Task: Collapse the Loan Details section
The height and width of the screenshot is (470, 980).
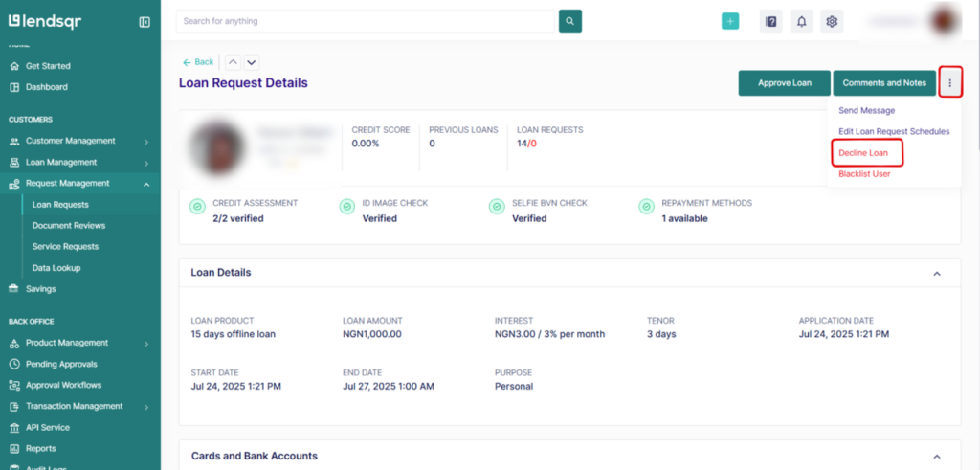Action: click(937, 273)
